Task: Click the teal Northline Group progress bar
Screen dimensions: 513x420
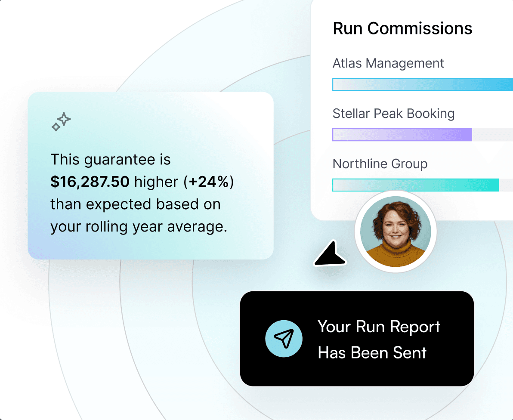Action: tap(415, 185)
